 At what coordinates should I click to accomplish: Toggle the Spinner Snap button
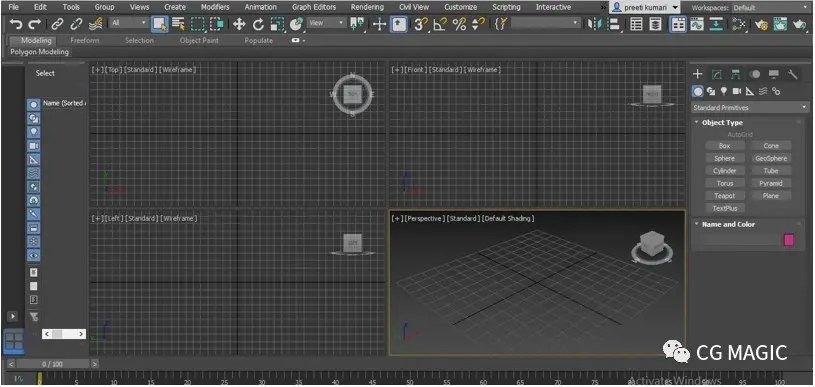478,24
